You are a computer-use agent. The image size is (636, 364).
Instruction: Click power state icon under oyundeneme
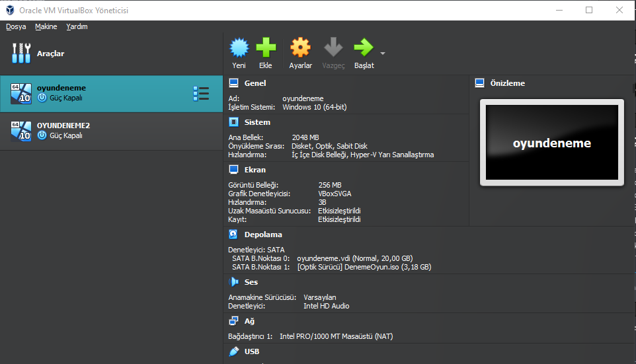click(42, 98)
